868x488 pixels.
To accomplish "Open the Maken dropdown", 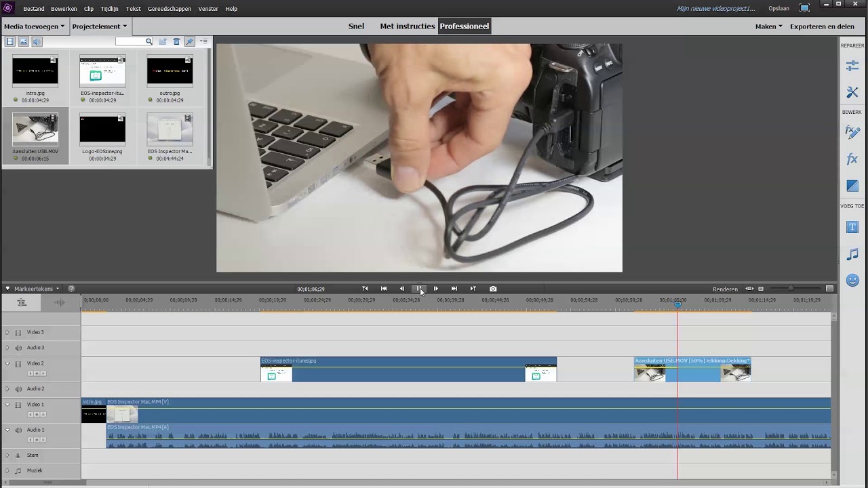I will pyautogui.click(x=768, y=26).
